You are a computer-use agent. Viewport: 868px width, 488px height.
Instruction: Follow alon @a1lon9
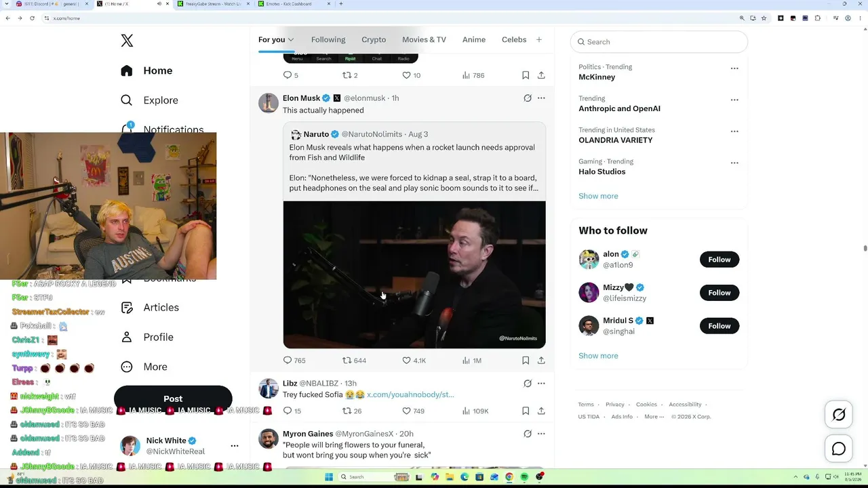pos(719,260)
